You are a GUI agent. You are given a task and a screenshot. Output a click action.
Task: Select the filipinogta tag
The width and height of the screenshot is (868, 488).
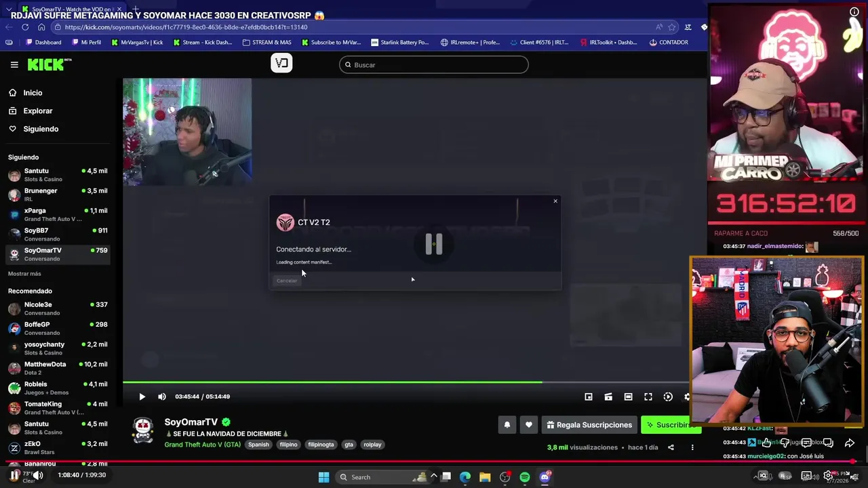pyautogui.click(x=321, y=445)
